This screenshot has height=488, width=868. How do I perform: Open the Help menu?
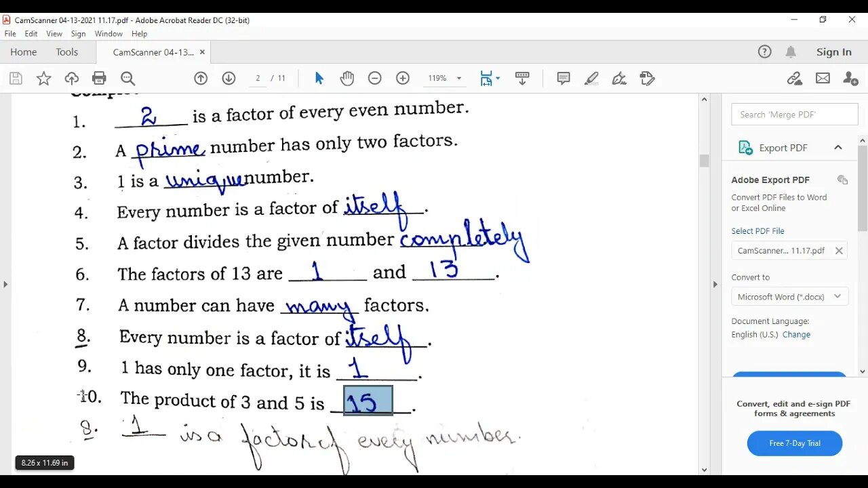click(140, 33)
